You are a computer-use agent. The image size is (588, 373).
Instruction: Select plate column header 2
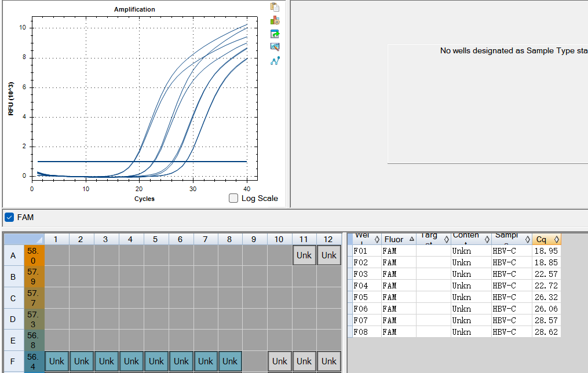click(81, 239)
